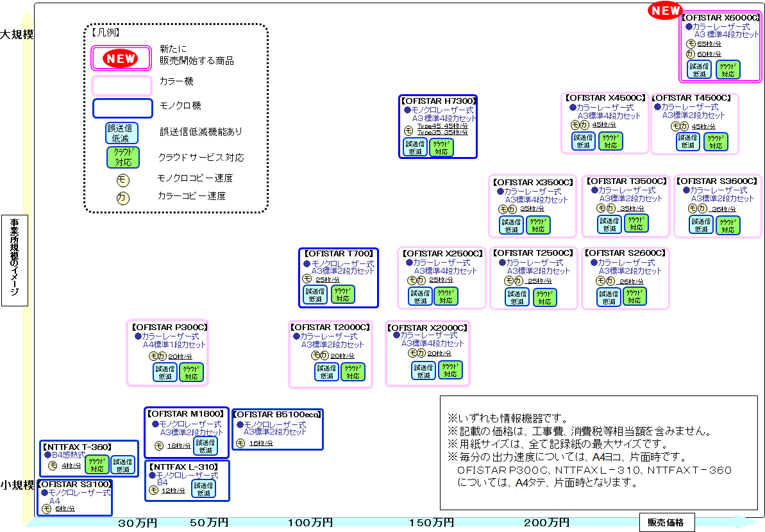Select the OFISTAR X2500C product title

pyautogui.click(x=442, y=254)
